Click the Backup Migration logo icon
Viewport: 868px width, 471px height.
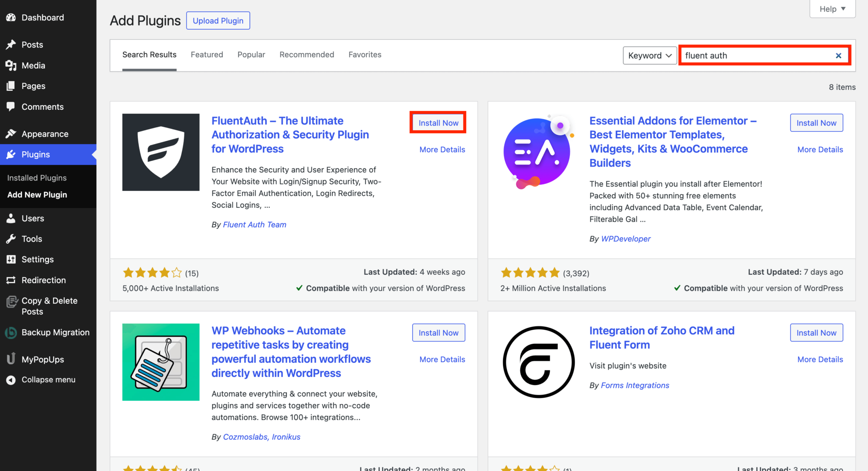pyautogui.click(x=11, y=333)
